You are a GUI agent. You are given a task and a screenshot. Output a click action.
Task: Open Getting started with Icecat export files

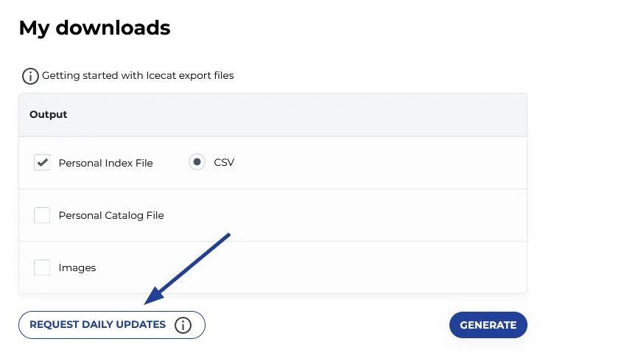pyautogui.click(x=138, y=75)
